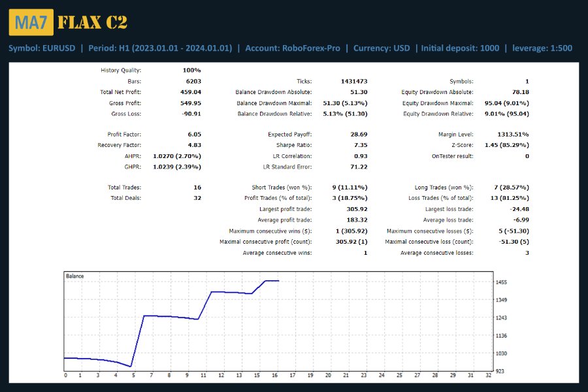Click Largest loss trade value -24.48
This screenshot has width=588, height=392.
[519, 209]
